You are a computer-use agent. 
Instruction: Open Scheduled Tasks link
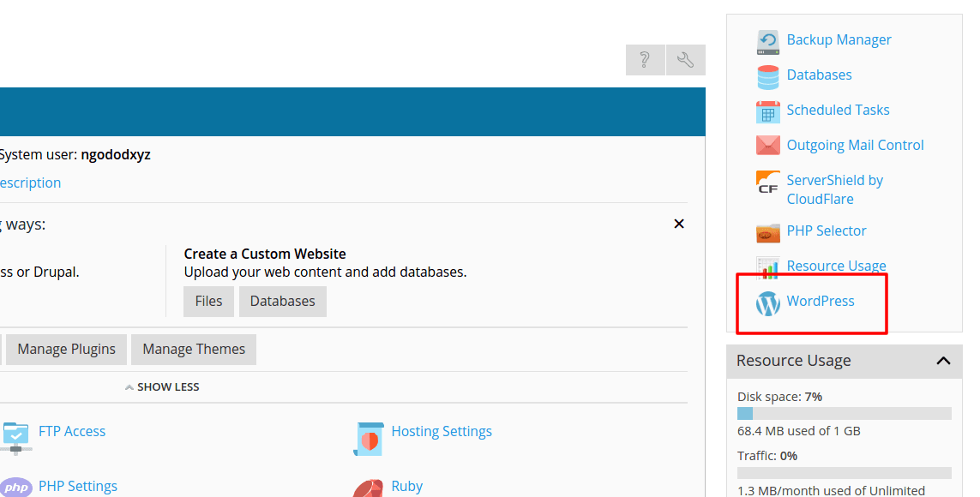point(838,110)
